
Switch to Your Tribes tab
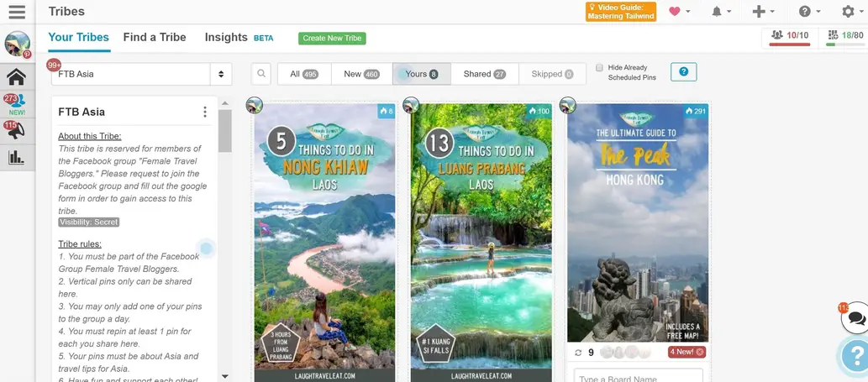pos(79,38)
